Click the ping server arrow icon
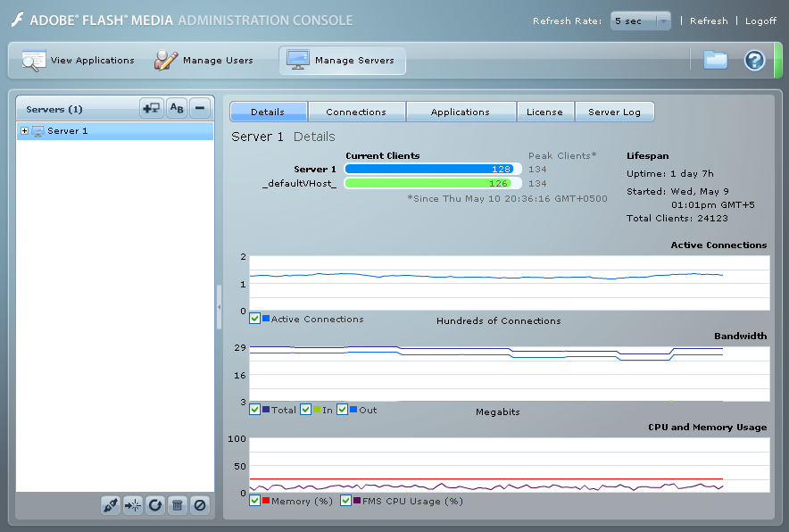 (x=133, y=505)
